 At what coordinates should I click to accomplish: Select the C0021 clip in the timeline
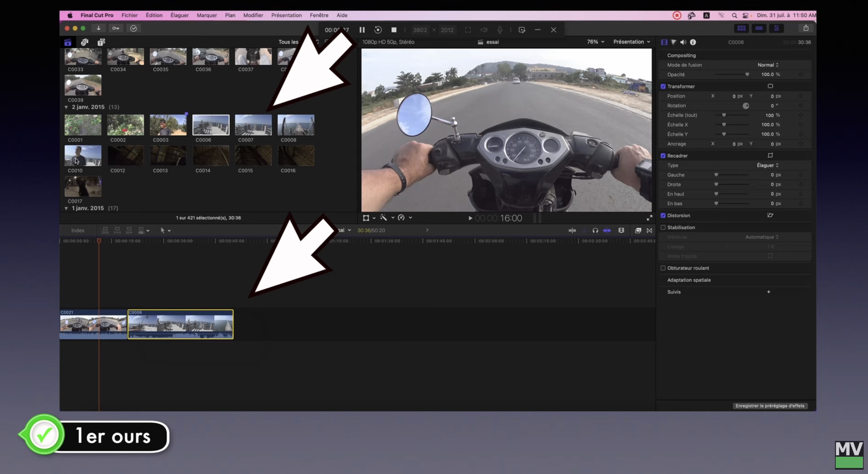coord(93,324)
